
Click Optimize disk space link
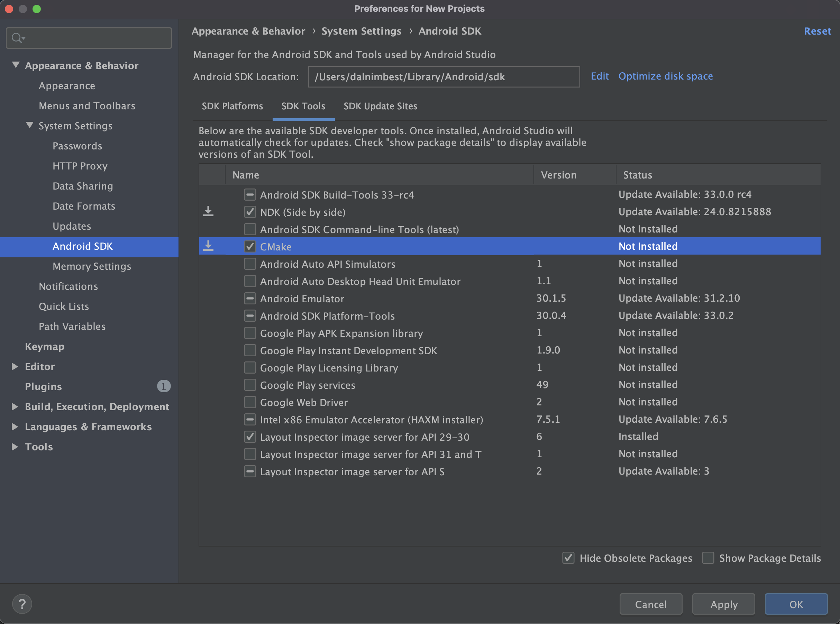tap(666, 76)
